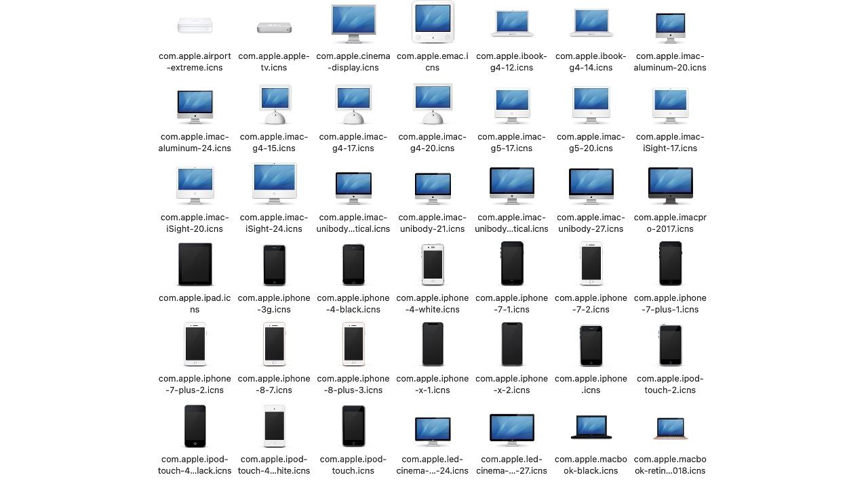Screen dimensions: 868x488
Task: Select the led-cinema-...-24.icns file name
Action: tap(433, 465)
